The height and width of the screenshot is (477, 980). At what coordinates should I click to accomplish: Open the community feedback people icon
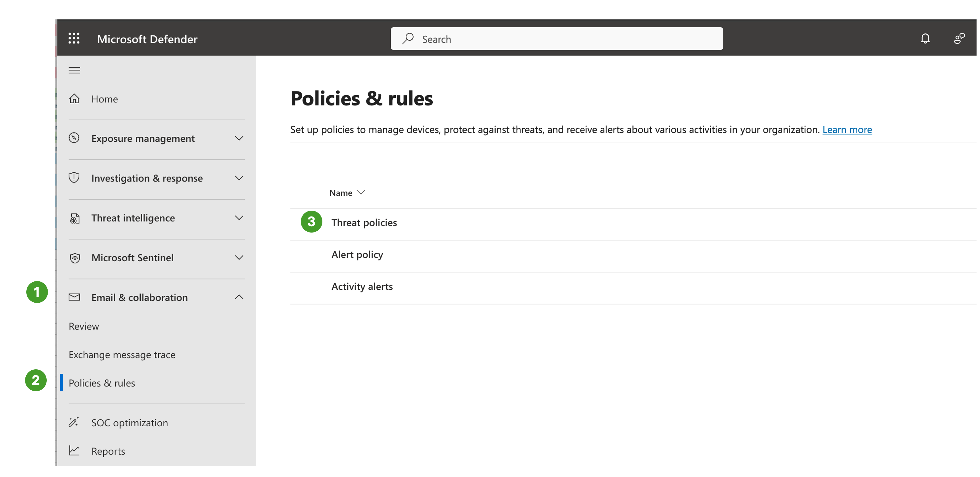[x=959, y=38]
